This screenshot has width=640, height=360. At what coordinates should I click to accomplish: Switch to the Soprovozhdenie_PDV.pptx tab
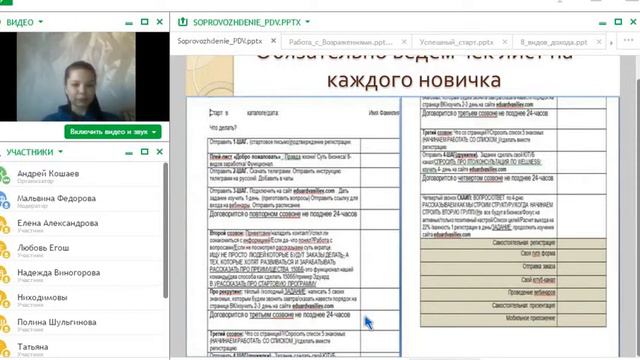tap(220, 41)
